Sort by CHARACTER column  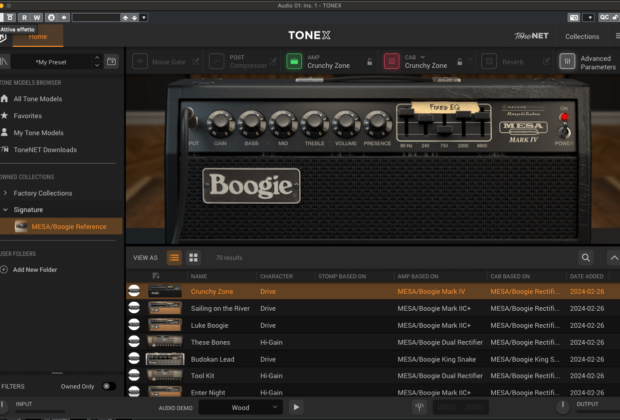pos(276,276)
